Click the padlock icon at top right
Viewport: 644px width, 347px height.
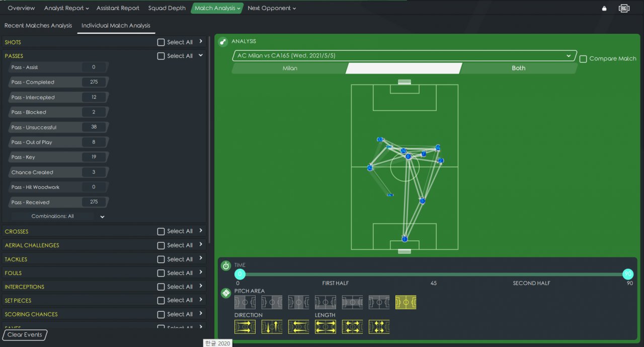(604, 8)
